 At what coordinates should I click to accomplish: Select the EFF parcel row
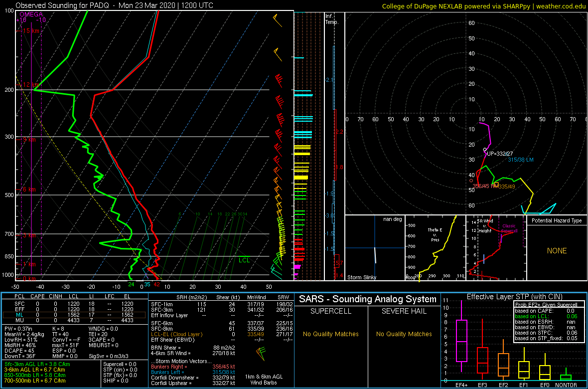tap(74, 309)
